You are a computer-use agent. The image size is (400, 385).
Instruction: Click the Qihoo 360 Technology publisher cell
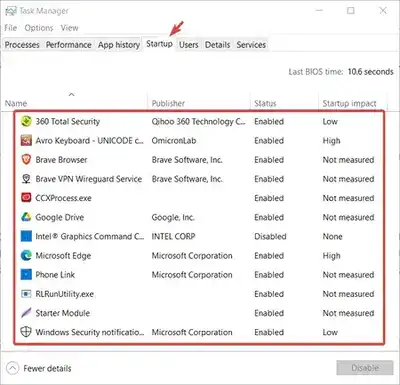198,121
